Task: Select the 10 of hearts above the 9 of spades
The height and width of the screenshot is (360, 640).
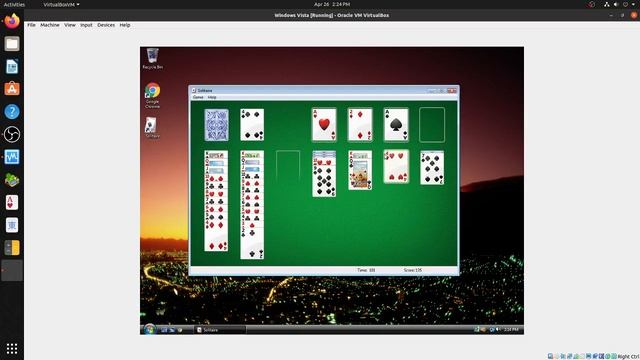Action: pyautogui.click(x=324, y=162)
